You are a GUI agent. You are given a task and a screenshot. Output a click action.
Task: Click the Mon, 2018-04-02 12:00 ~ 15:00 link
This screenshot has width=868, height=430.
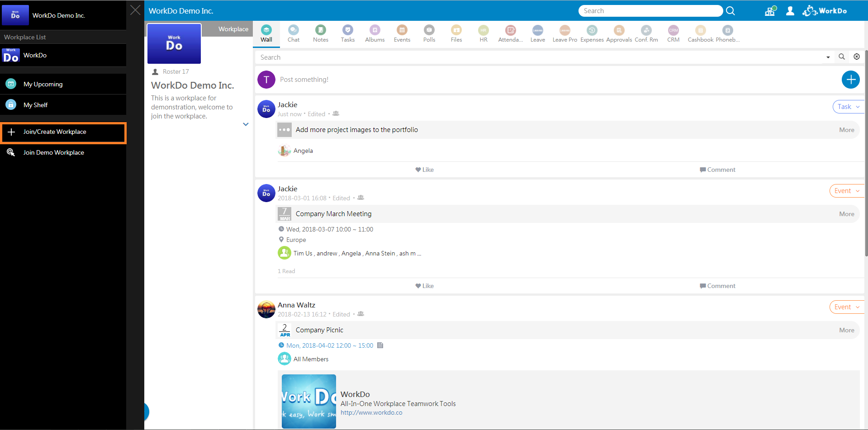click(330, 345)
